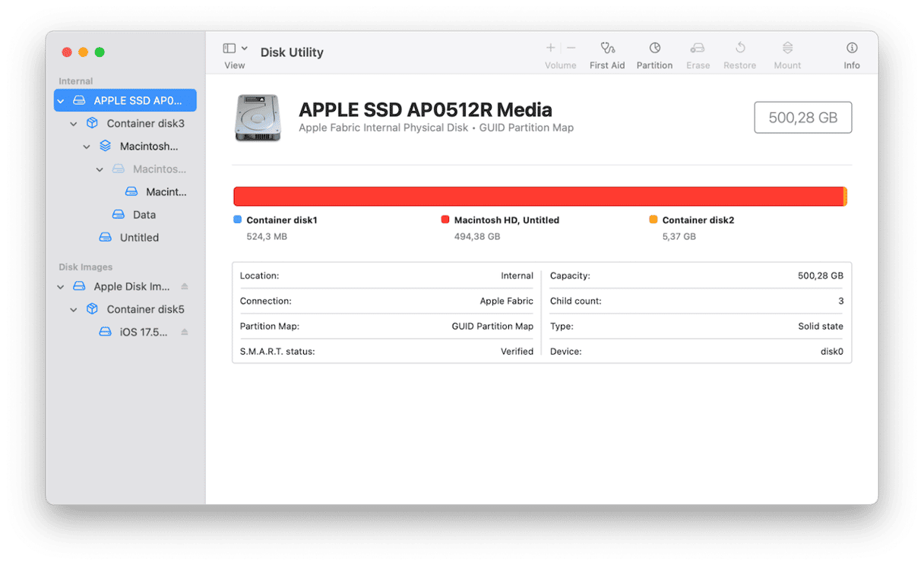Eject the iOS 17.5 volume

click(185, 332)
